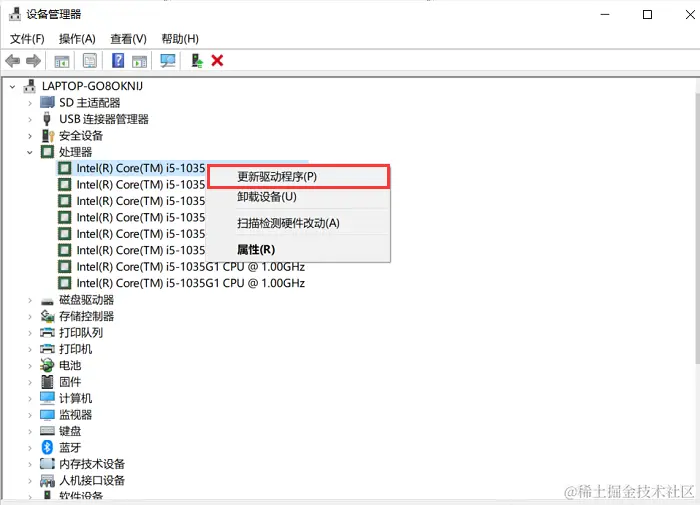Expand the USB 连接器管理器 node
700x505 pixels.
(x=29, y=120)
